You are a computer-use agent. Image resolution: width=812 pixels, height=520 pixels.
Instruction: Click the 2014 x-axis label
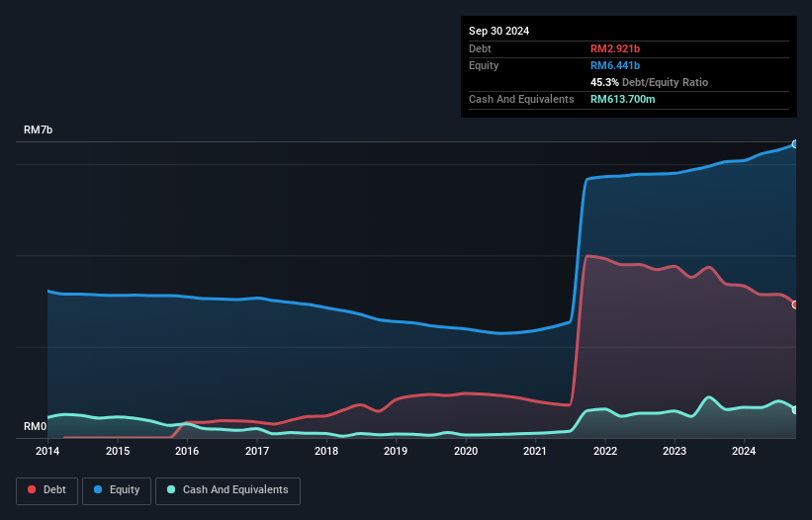(47, 451)
